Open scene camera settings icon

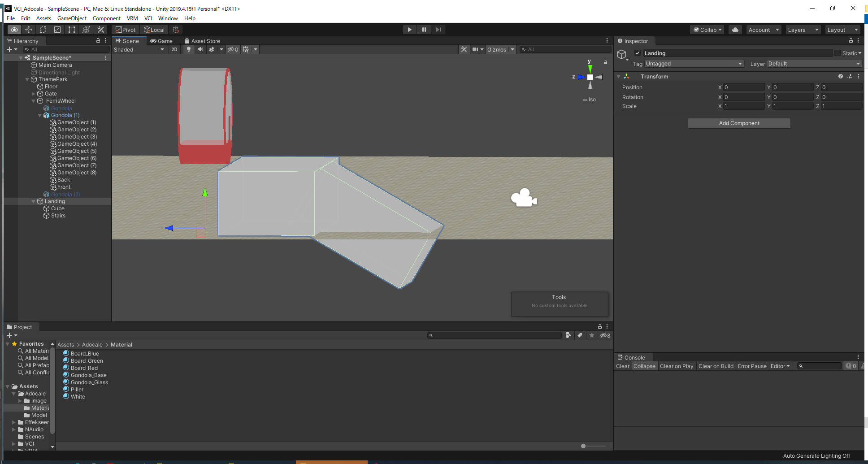pyautogui.click(x=475, y=49)
